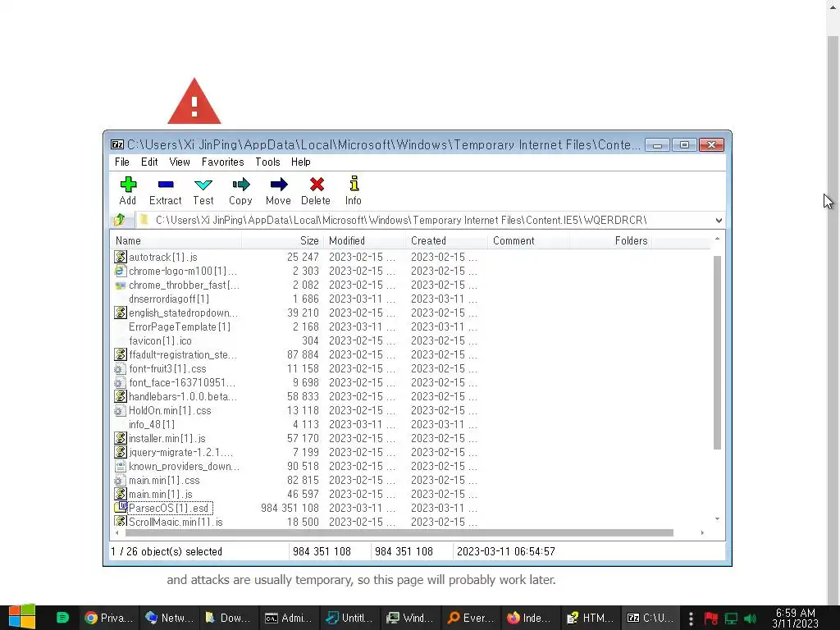Switch to Chrome Priva... taskbar item
840x630 pixels.
pyautogui.click(x=109, y=618)
